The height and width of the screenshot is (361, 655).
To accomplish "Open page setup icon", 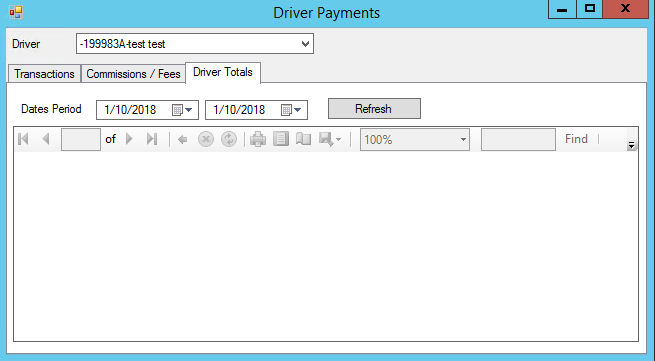I will click(x=304, y=139).
